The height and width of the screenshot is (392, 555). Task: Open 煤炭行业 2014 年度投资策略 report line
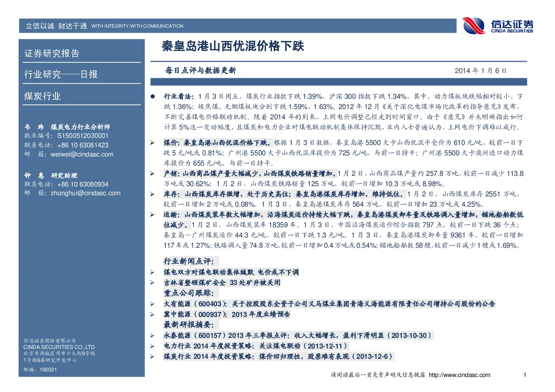[278, 356]
